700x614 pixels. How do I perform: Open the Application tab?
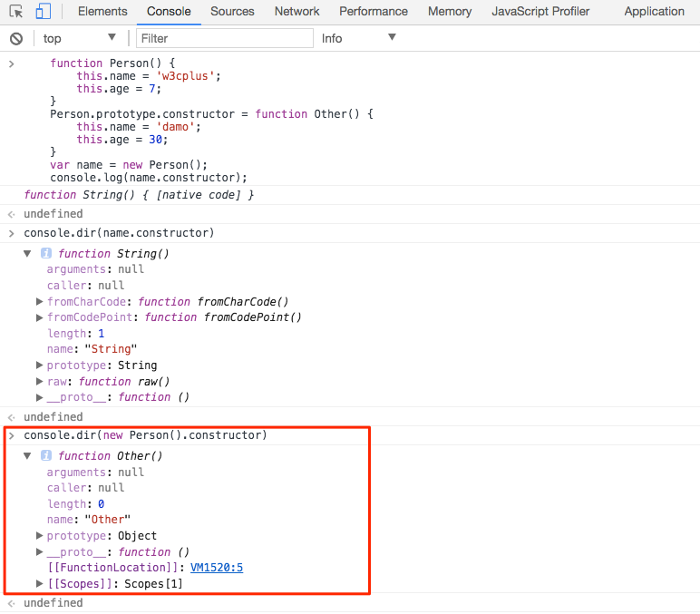654,12
